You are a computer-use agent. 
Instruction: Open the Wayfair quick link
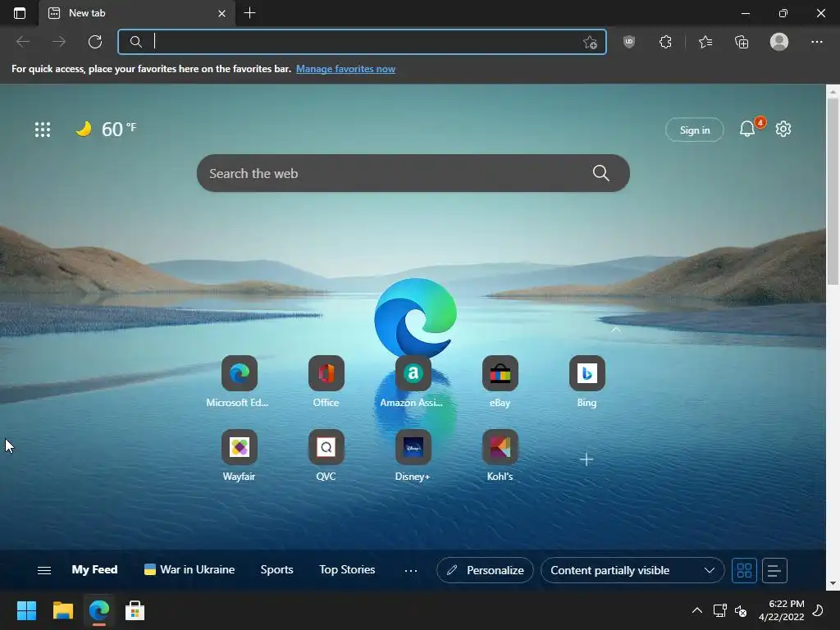(x=239, y=455)
